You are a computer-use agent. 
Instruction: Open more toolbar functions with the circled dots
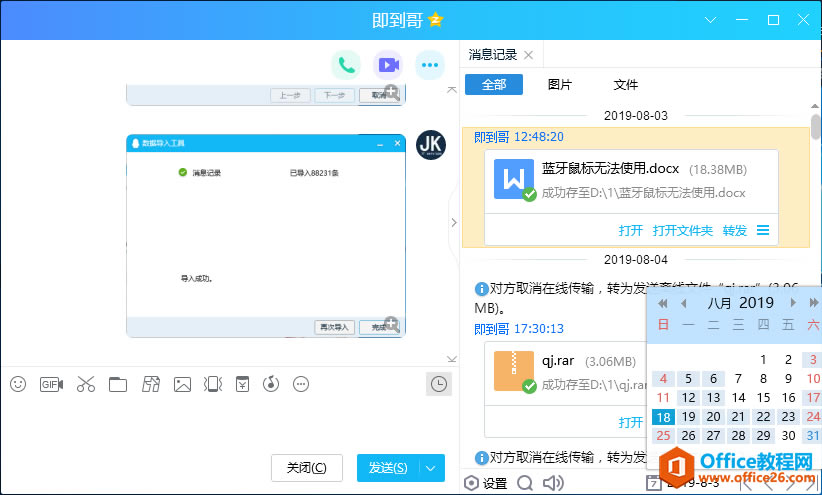click(301, 384)
